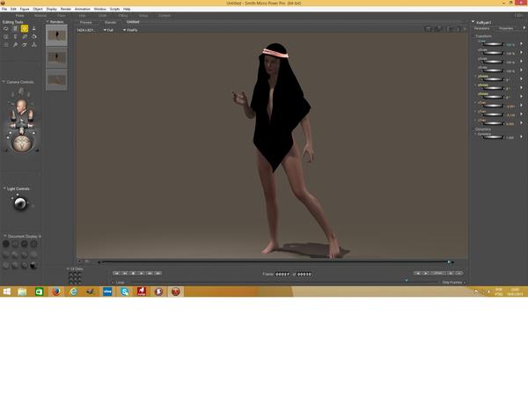Collapse the Camera Controls panel
The image size is (528, 420).
(4, 82)
